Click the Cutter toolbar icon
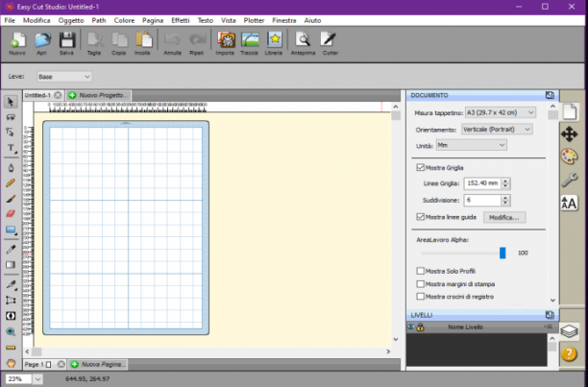Screen dimensions: 588x387 click(x=330, y=43)
